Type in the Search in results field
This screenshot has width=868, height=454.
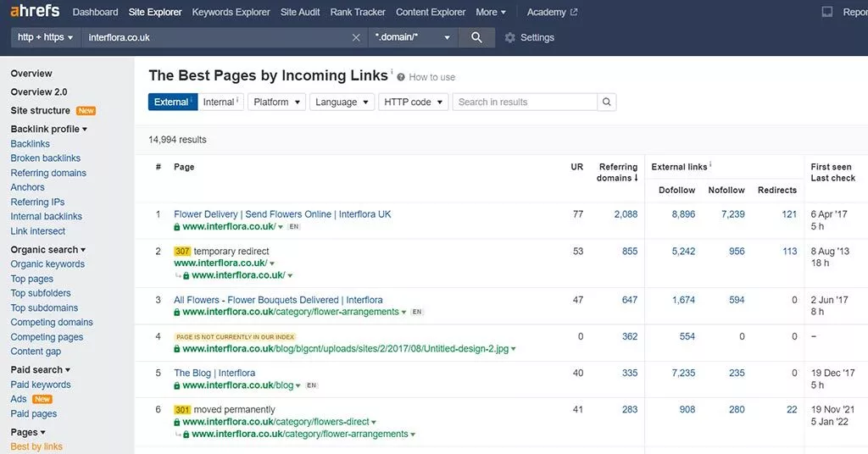(x=525, y=102)
